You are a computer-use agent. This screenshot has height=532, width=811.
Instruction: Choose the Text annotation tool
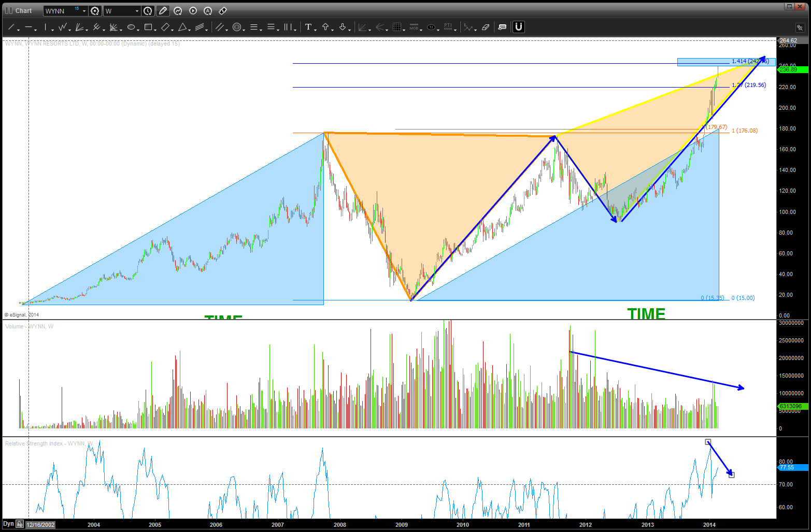(308, 27)
